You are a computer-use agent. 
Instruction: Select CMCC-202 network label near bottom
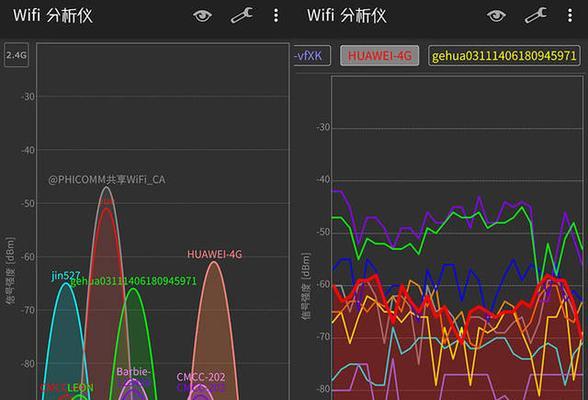pyautogui.click(x=201, y=377)
